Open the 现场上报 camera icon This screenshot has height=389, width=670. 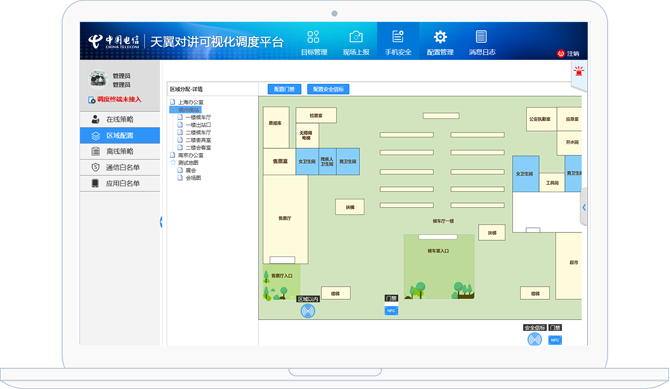click(x=356, y=42)
